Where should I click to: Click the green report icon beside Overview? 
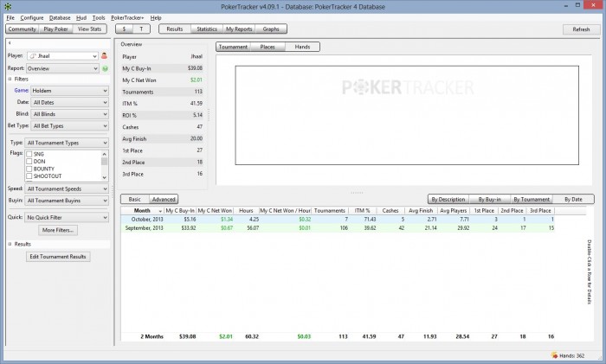105,68
